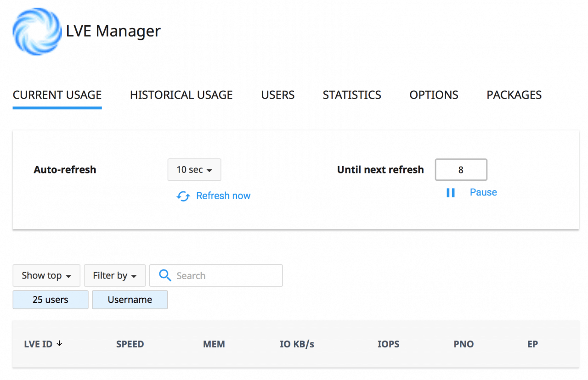This screenshot has width=588, height=380.
Task: Sort by the IOPS column header
Action: click(389, 344)
